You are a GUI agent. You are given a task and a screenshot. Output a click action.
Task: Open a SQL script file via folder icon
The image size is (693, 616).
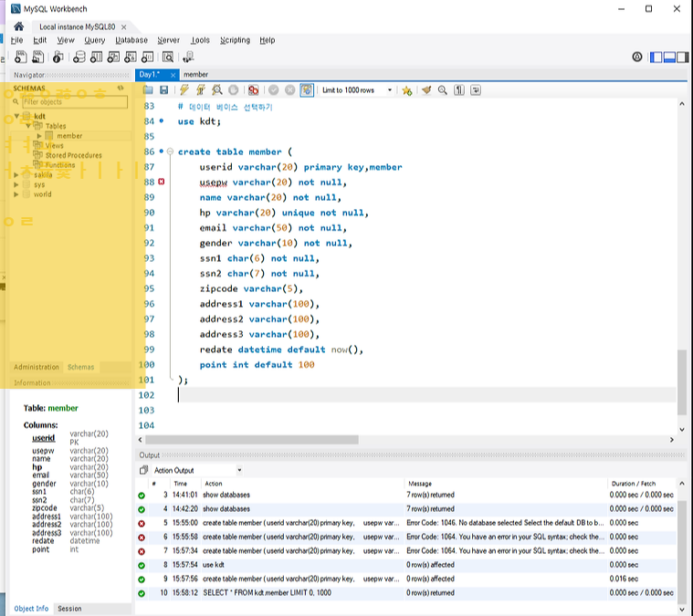[148, 90]
